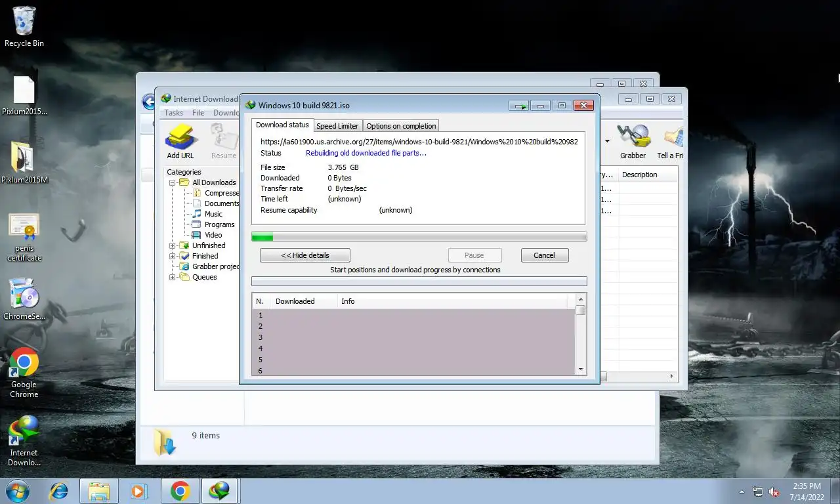The width and height of the screenshot is (840, 504).
Task: Select the Documents category
Action: 216,203
